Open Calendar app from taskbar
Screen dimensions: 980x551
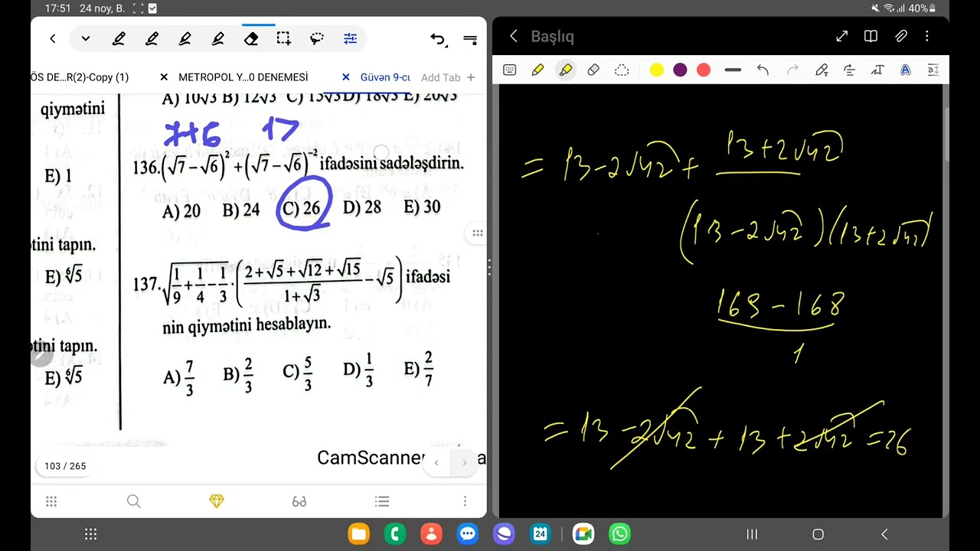541,534
